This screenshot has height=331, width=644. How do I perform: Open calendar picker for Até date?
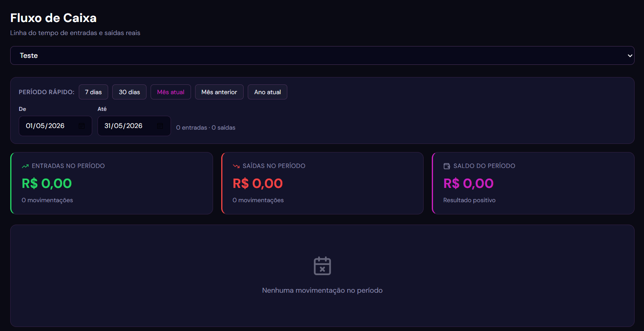pyautogui.click(x=160, y=126)
